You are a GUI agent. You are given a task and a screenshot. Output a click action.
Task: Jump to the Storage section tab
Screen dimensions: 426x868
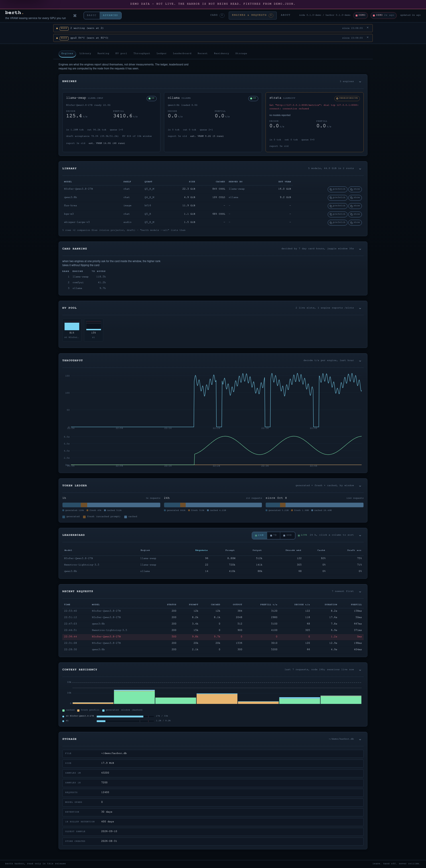pos(241,54)
